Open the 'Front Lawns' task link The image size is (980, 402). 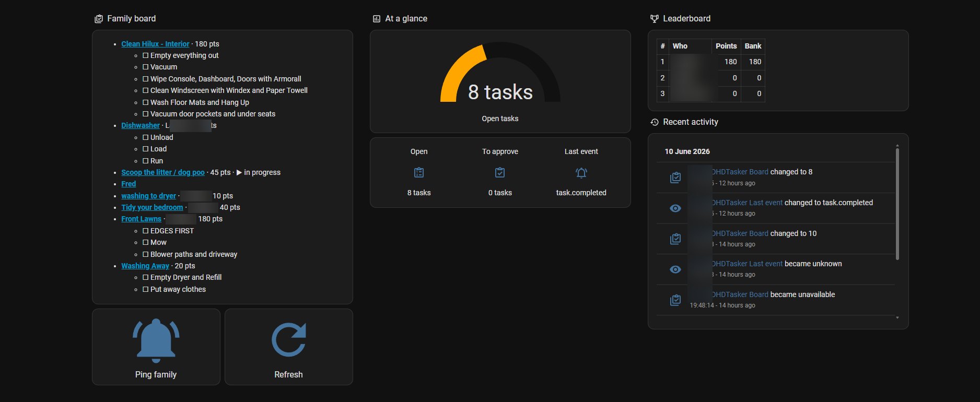(141, 219)
